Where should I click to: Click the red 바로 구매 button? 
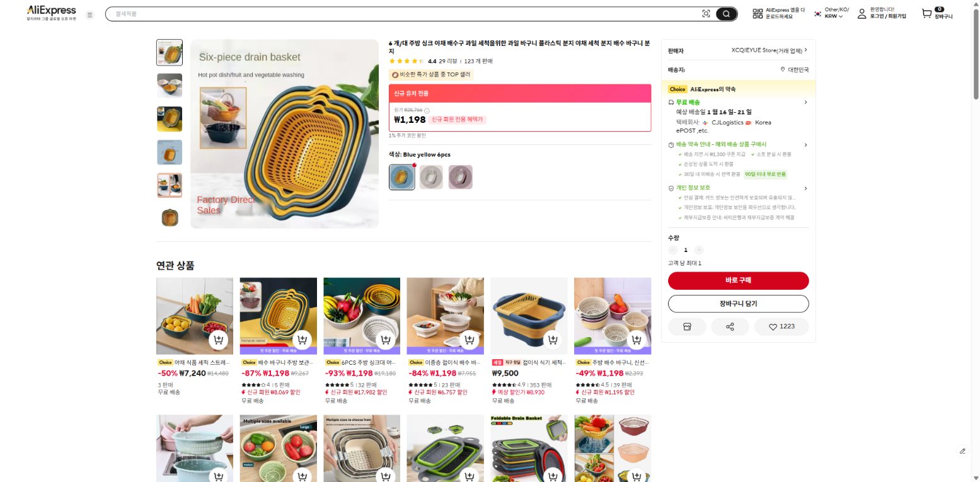[x=738, y=280]
